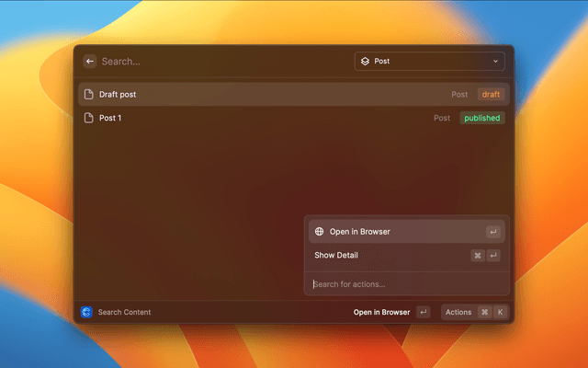
Task: Focus the Search for actions field
Action: coord(404,284)
